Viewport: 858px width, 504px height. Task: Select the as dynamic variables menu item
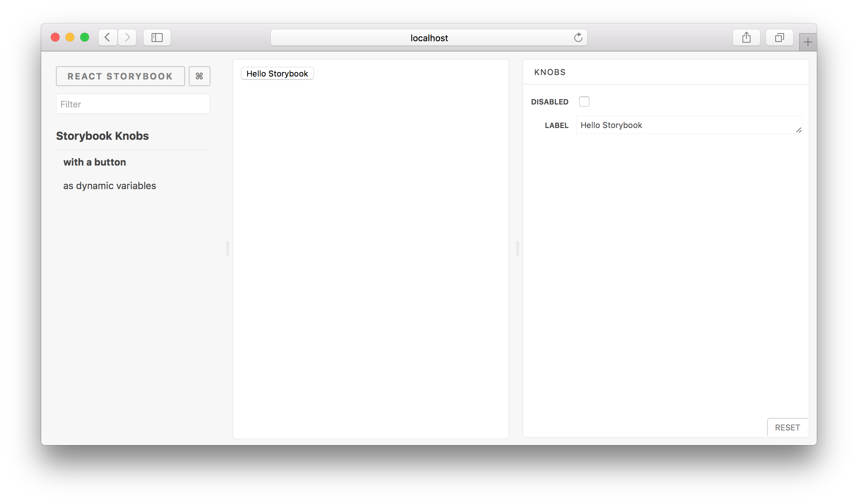[109, 185]
